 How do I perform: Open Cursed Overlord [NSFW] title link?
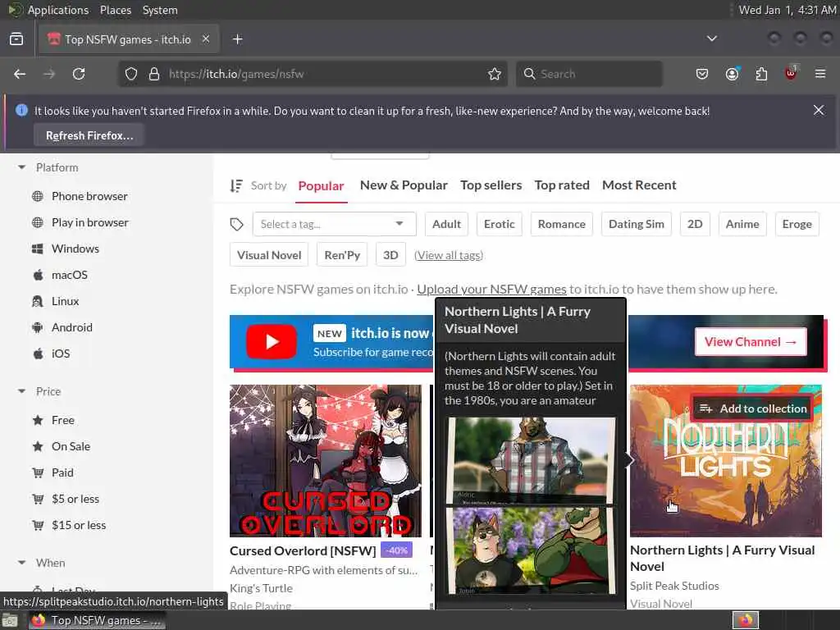[x=303, y=550]
